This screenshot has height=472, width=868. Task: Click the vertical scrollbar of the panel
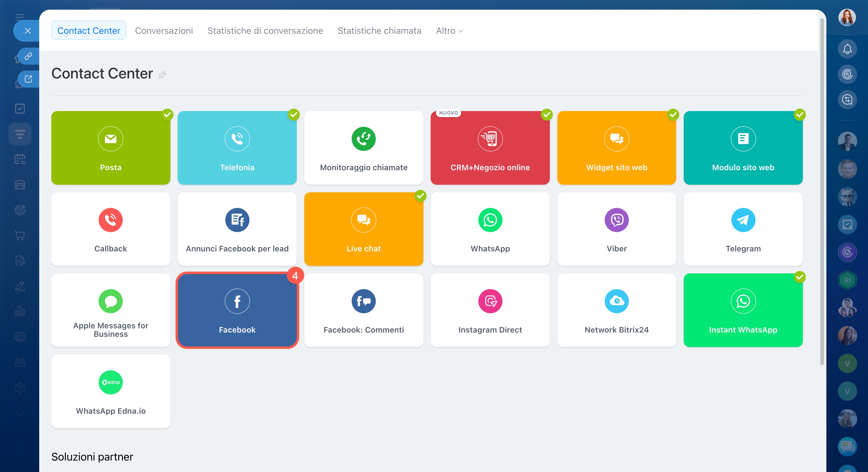coord(822,189)
